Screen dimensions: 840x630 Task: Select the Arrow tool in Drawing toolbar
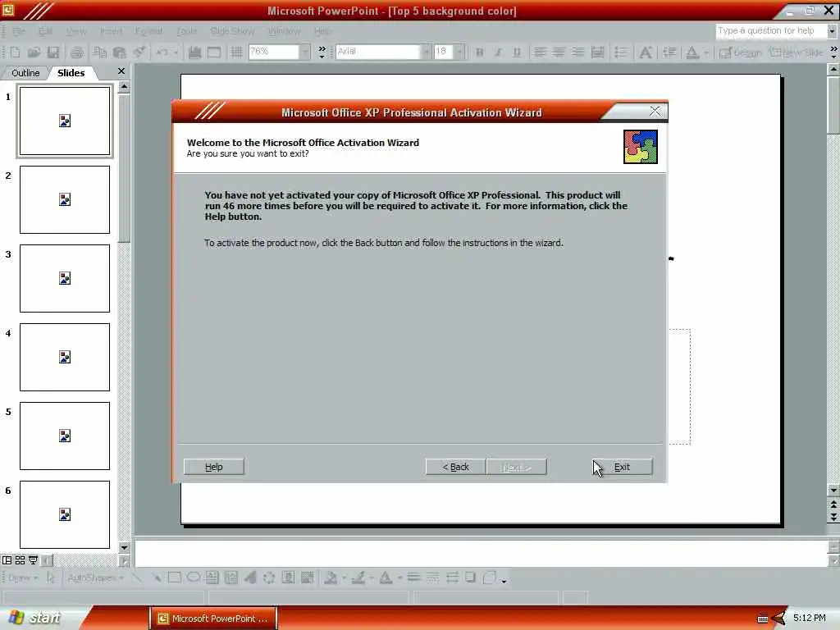tap(156, 577)
